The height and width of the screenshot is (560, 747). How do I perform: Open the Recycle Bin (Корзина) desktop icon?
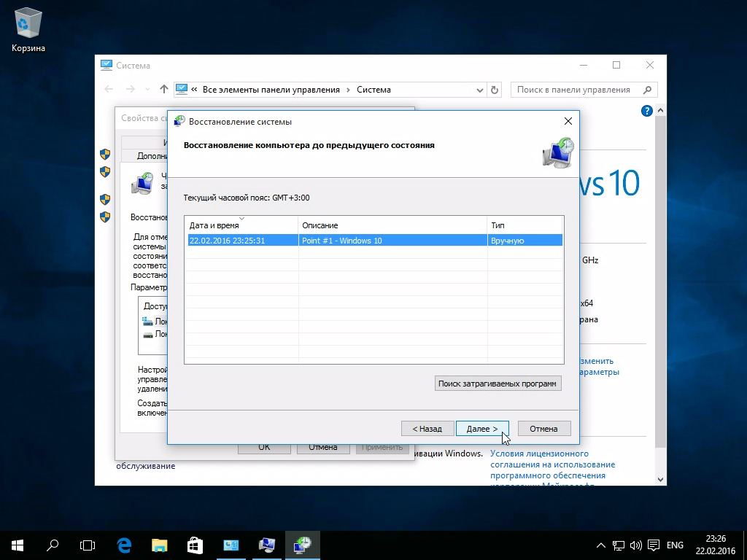(x=28, y=29)
